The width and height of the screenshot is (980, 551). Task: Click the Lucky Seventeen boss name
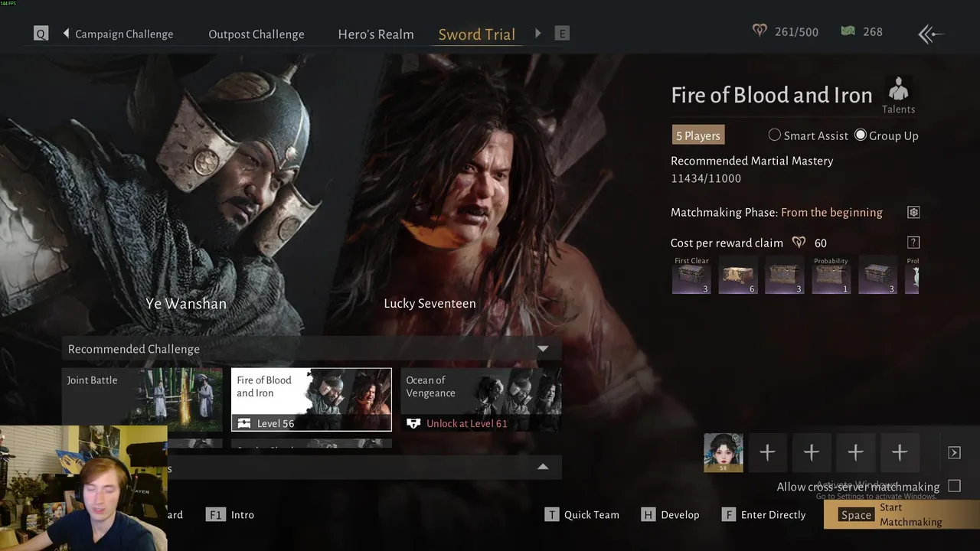(430, 303)
